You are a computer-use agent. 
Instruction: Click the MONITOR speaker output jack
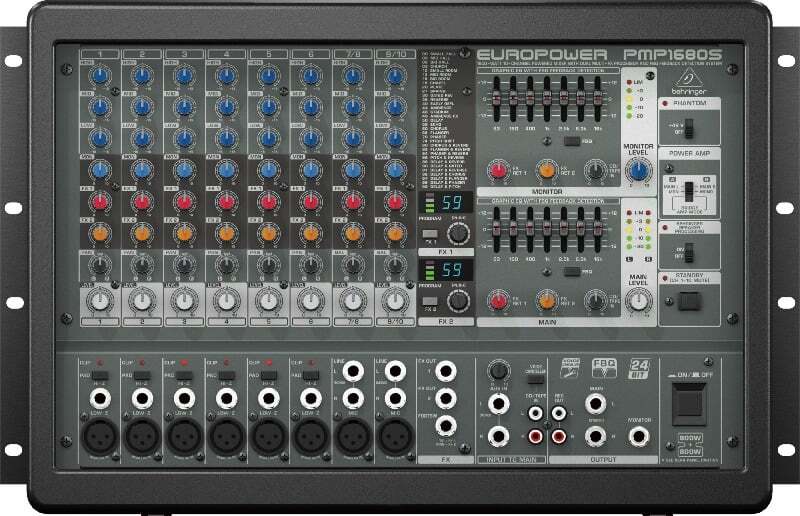tap(638, 437)
